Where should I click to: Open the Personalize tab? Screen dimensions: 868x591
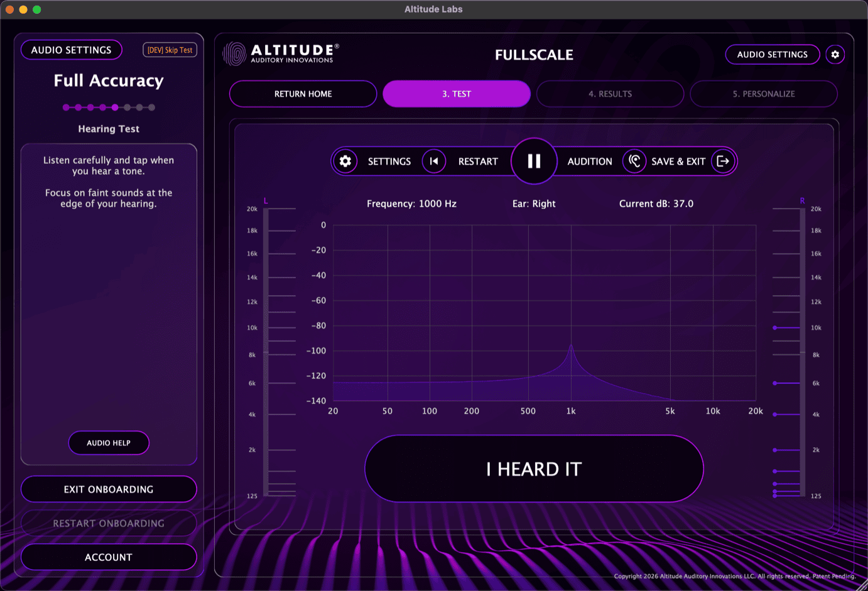click(763, 94)
